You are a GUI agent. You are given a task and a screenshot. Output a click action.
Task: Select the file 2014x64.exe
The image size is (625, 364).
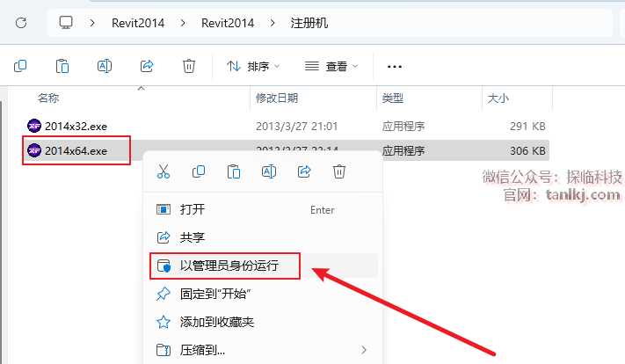point(76,150)
